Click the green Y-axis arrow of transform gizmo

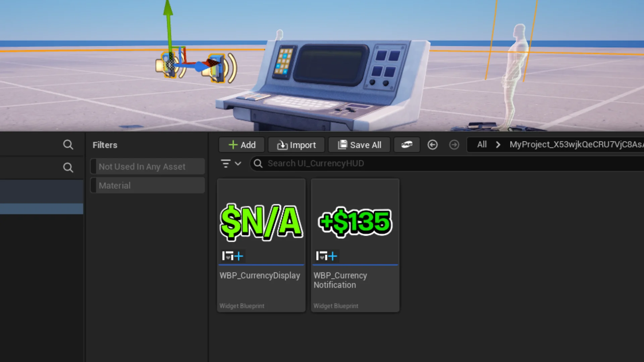(x=168, y=23)
